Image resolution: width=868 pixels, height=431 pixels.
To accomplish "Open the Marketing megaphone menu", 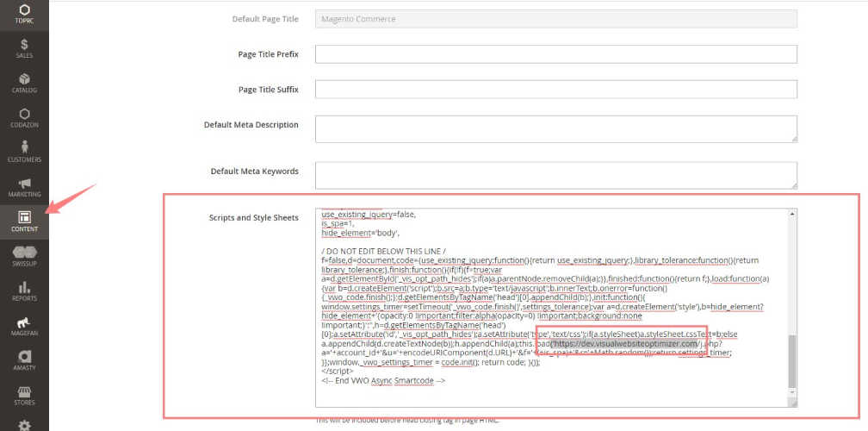I will click(x=24, y=187).
